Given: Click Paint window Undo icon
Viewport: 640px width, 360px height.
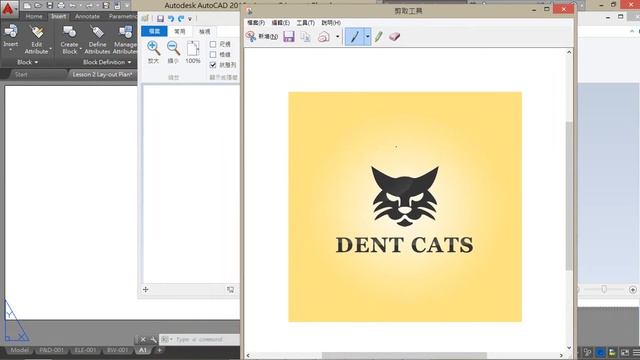Looking at the screenshot, I should pyautogui.click(x=171, y=19).
